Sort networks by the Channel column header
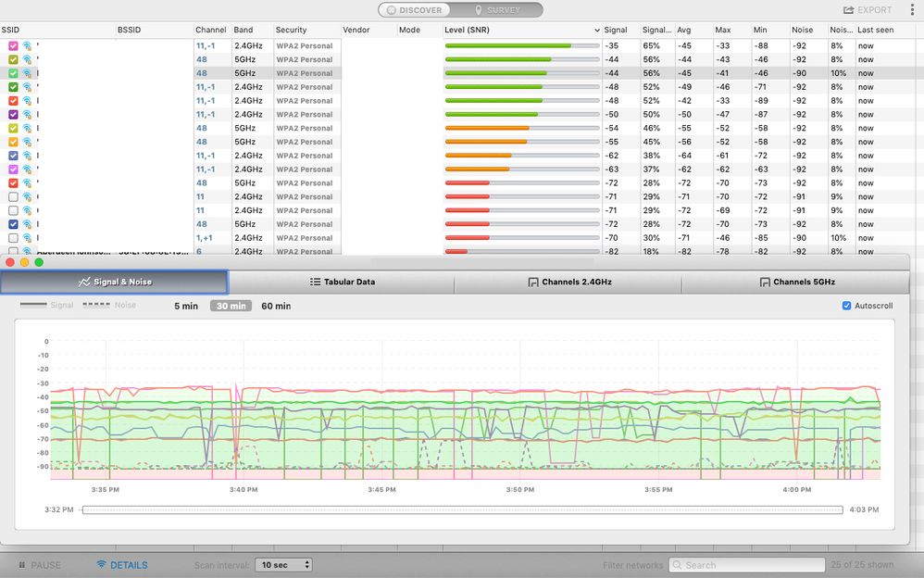The width and height of the screenshot is (924, 578). pos(211,31)
